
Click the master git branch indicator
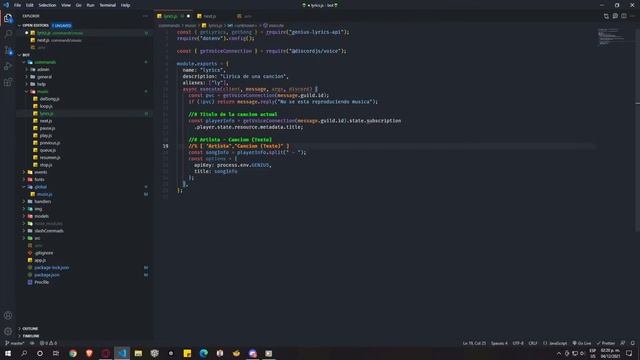pos(14,343)
